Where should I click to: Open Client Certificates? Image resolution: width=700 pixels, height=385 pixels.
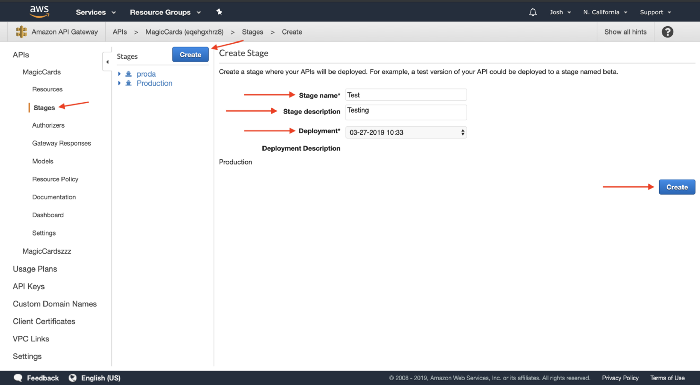(x=44, y=321)
